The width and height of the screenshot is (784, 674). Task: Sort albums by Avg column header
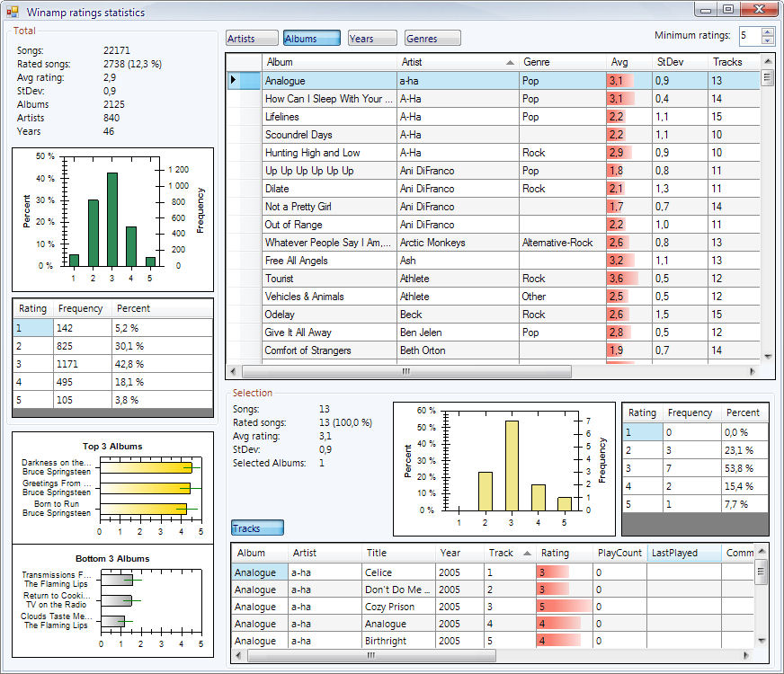point(629,62)
